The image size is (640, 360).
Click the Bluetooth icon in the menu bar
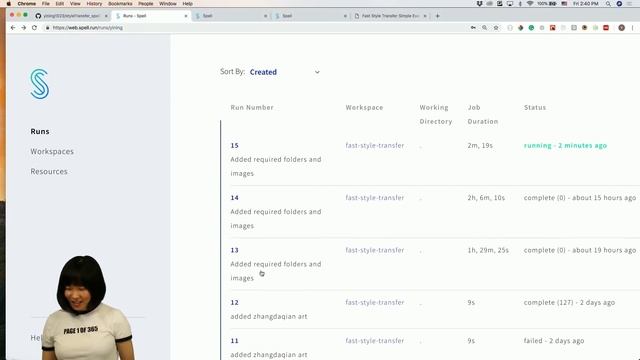520,4
